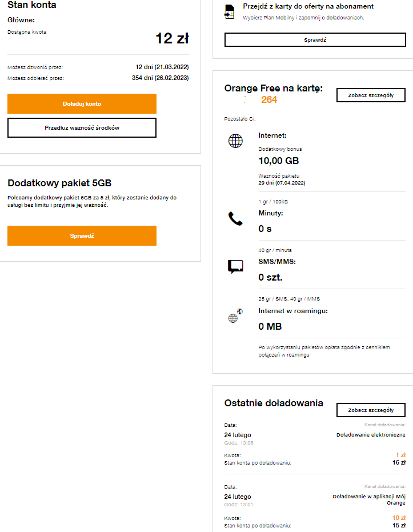Screen dimensions: 413x532
Task: Click the Dodatkowy pakiet 5GB heading
Action: [59, 183]
